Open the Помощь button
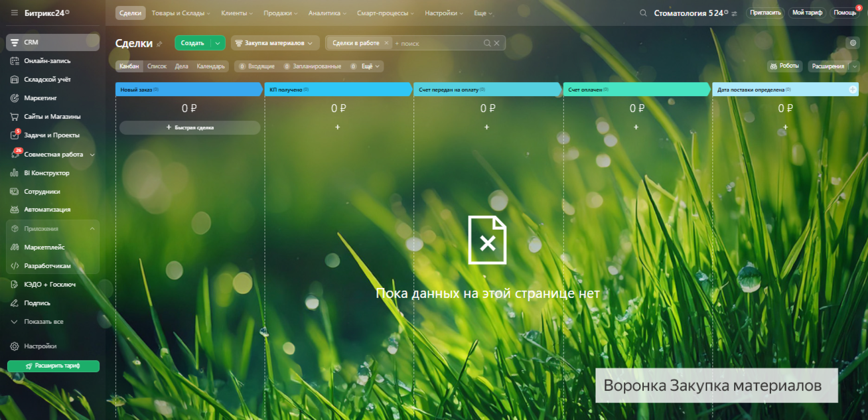Image resolution: width=868 pixels, height=420 pixels. coord(845,13)
